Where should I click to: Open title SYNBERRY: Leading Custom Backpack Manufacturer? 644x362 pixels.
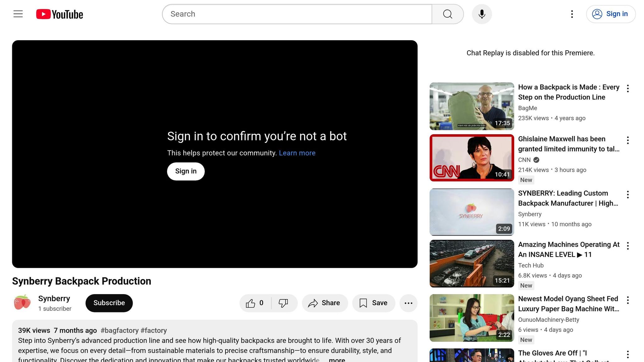tap(568, 198)
